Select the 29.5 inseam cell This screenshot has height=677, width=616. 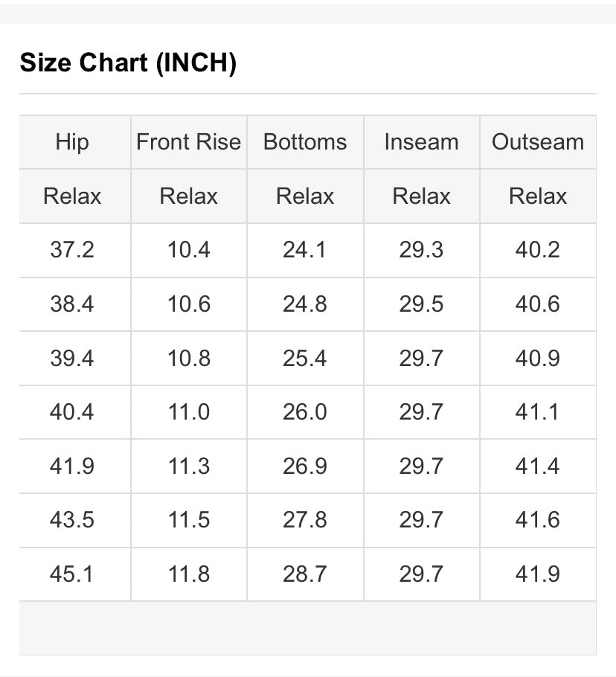coord(421,304)
